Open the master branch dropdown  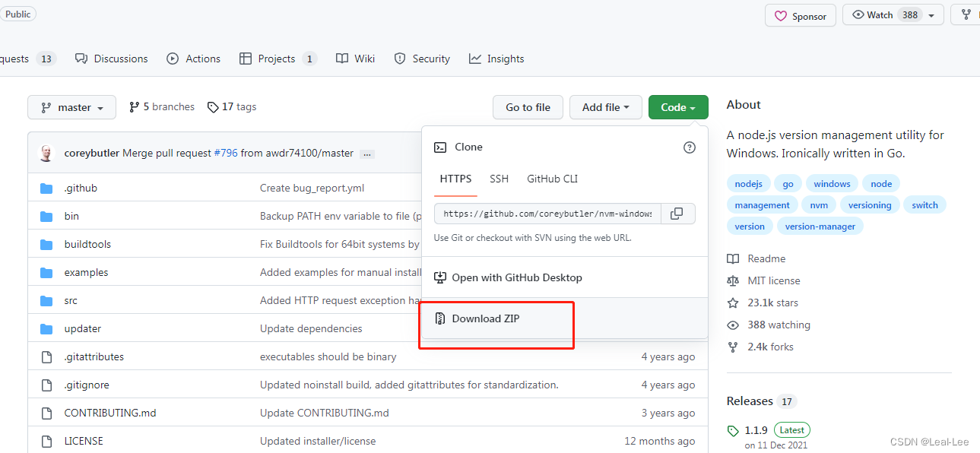[x=71, y=106]
